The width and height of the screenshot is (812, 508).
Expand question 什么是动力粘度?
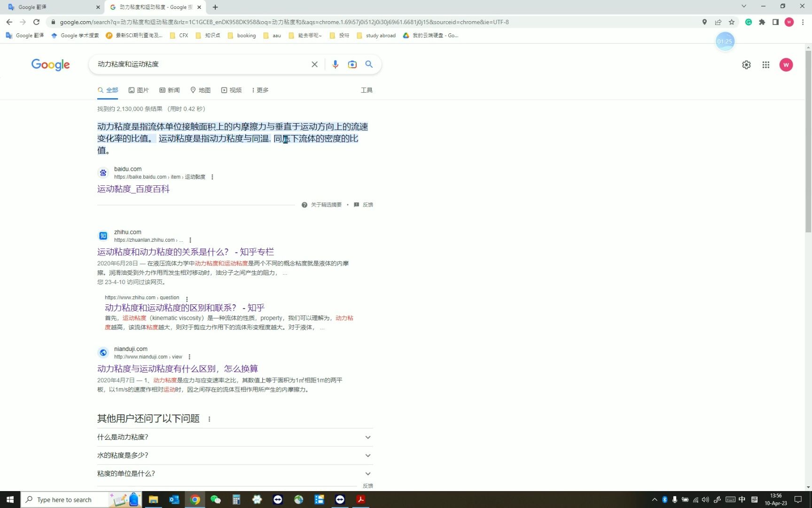click(x=235, y=437)
